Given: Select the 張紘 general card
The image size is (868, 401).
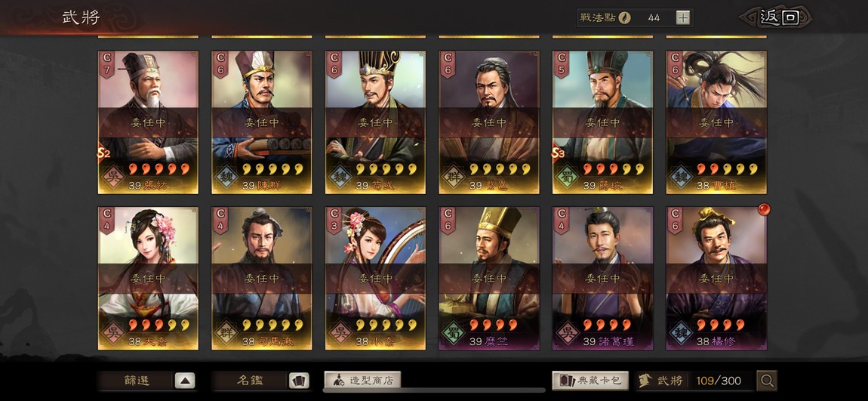Looking at the screenshot, I should tap(149, 122).
